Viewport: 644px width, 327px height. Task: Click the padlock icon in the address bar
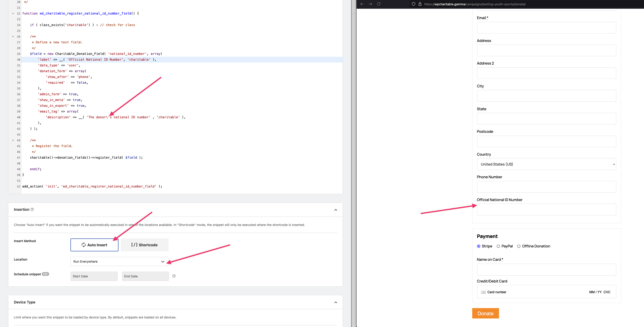420,4
